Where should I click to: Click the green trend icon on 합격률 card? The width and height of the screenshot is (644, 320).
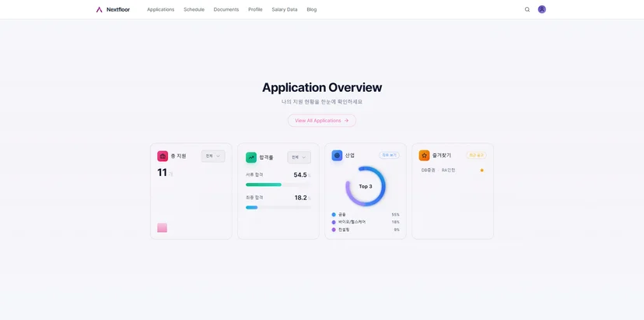click(251, 157)
